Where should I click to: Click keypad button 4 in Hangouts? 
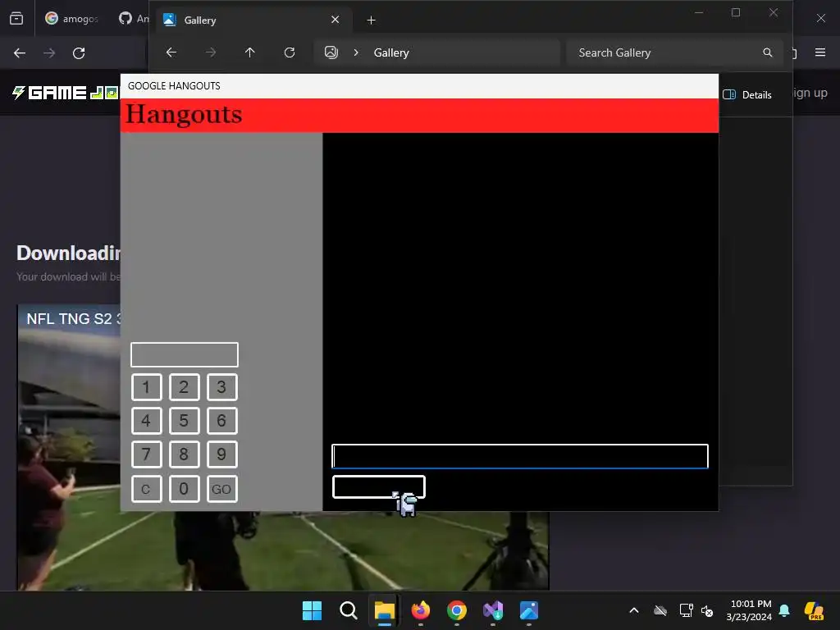click(146, 421)
